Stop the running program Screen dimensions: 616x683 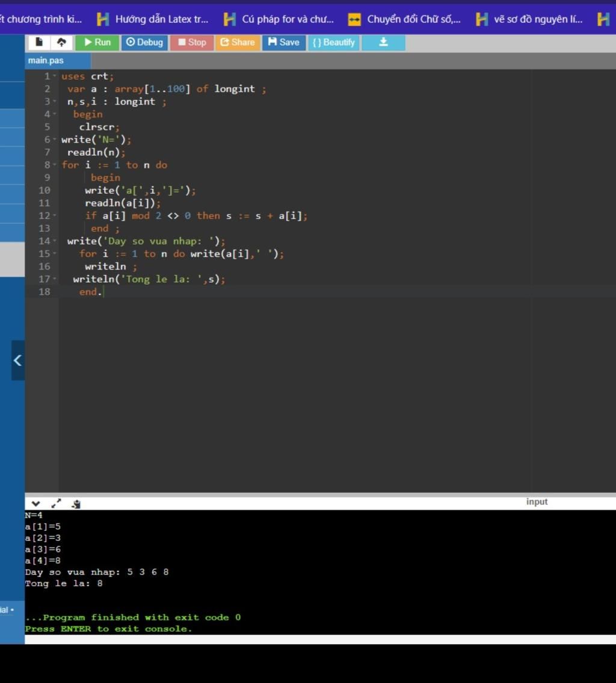(192, 42)
